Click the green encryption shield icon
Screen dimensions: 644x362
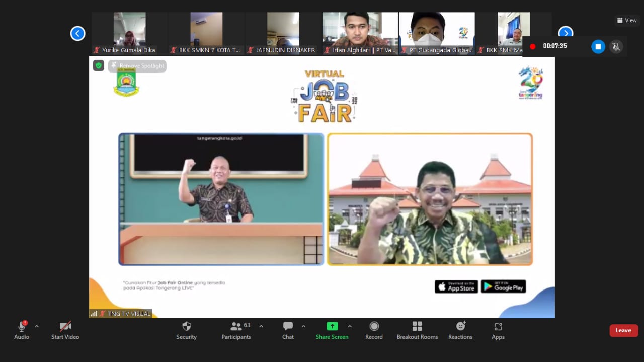click(x=99, y=65)
